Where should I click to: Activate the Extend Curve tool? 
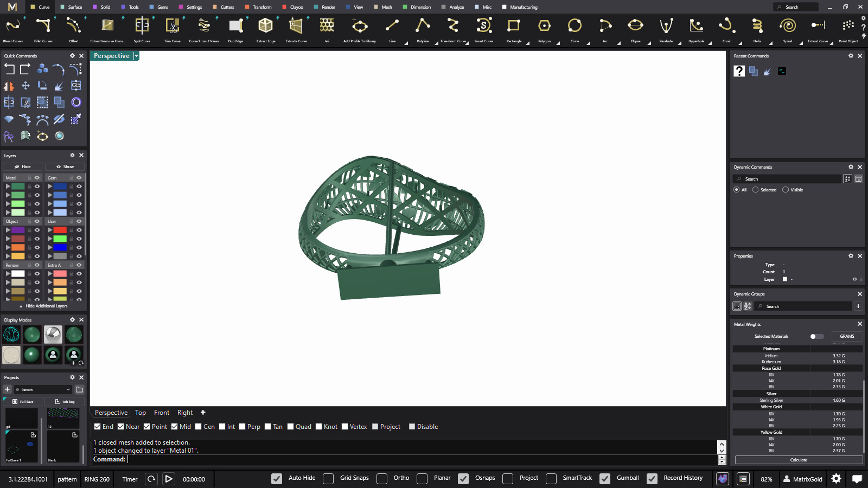pyautogui.click(x=818, y=29)
